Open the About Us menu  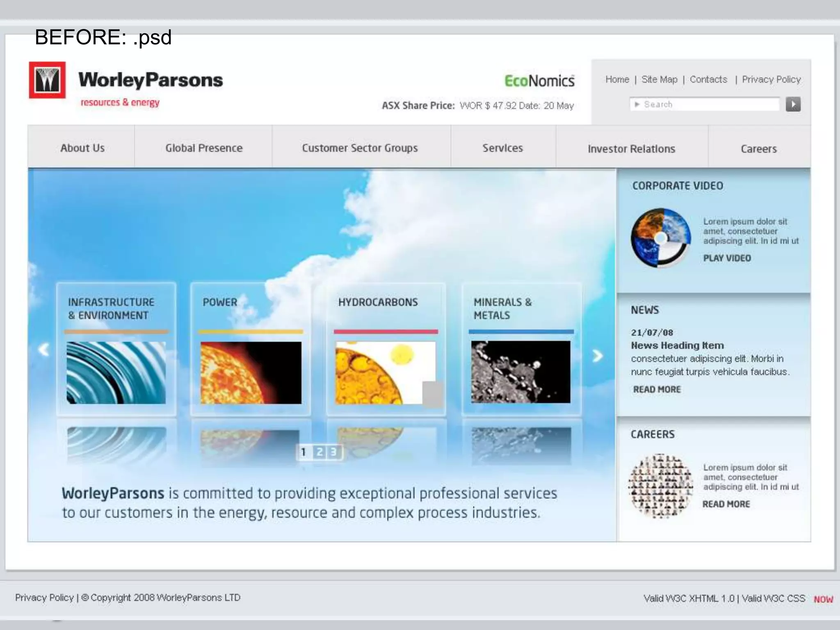point(82,148)
